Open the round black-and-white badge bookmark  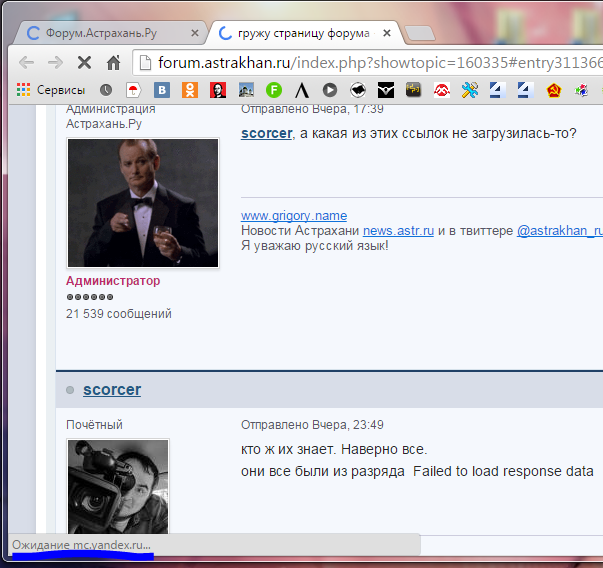358,90
